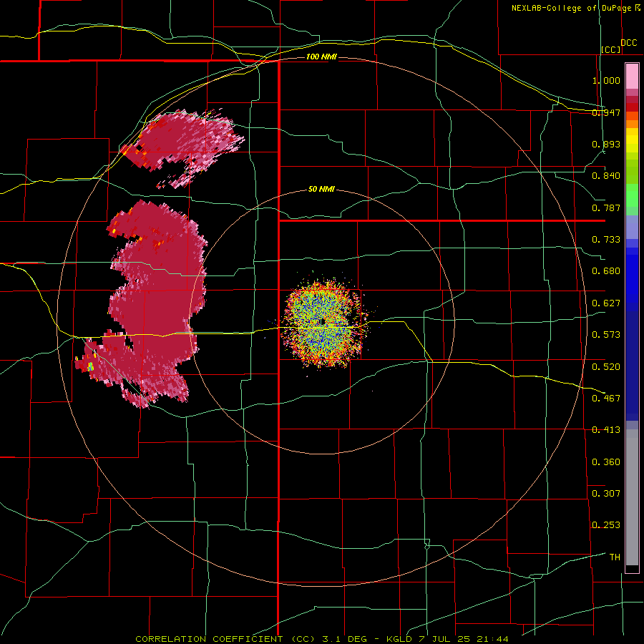
Task: Select the 0.307 scale value
Action: pyautogui.click(x=606, y=493)
